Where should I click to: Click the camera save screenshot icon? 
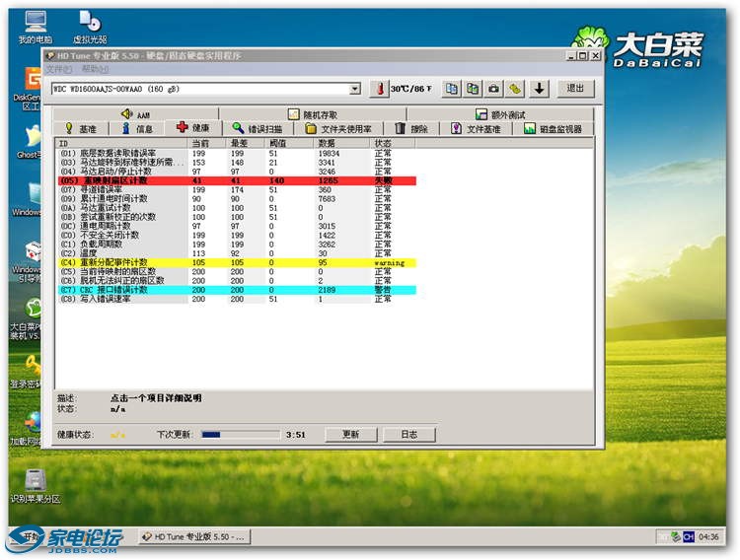[493, 88]
